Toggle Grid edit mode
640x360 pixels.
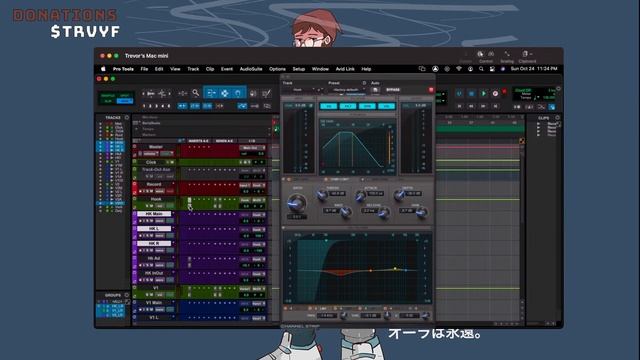124,101
